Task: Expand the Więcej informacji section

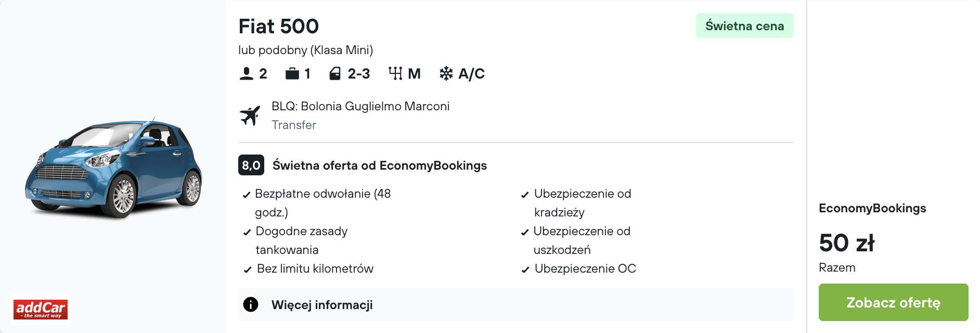Action: (x=322, y=305)
